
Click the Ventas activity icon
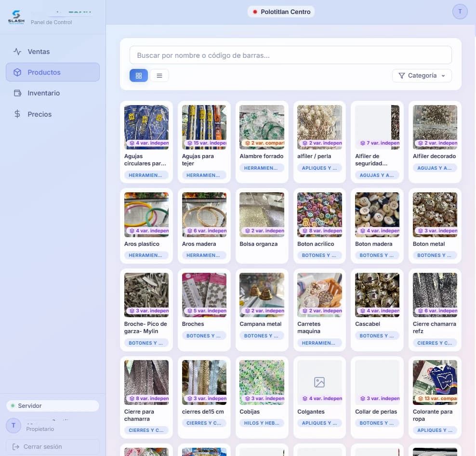point(17,52)
